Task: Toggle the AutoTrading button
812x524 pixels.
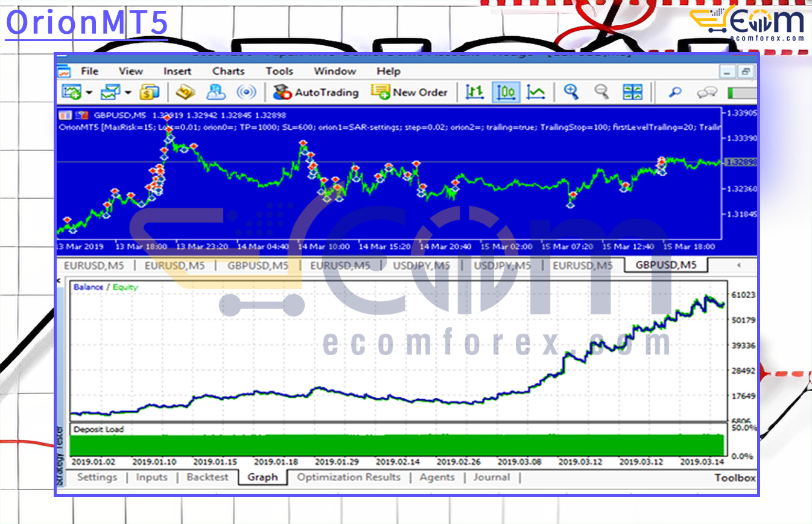Action: click(x=316, y=92)
